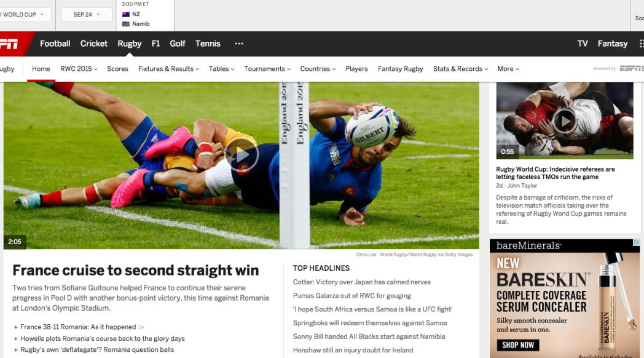Click the SHOP NOW button in the ad
The height and width of the screenshot is (358, 644).
point(518,345)
